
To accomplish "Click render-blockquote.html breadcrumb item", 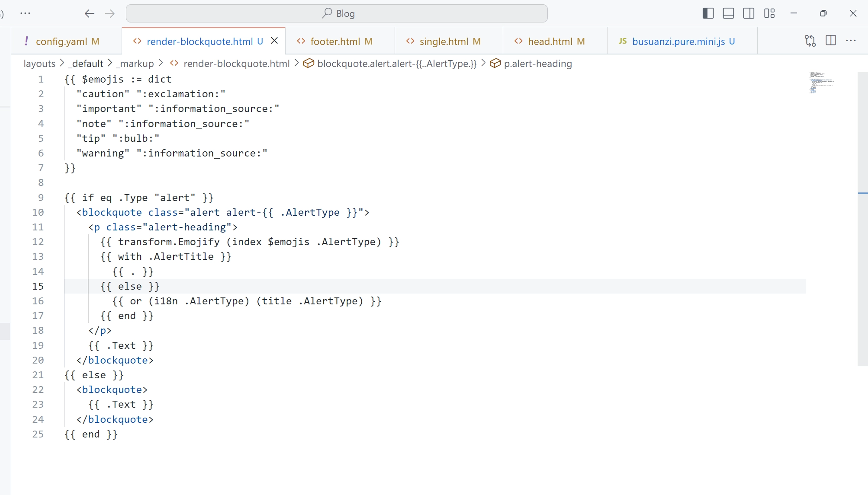I will pos(236,64).
